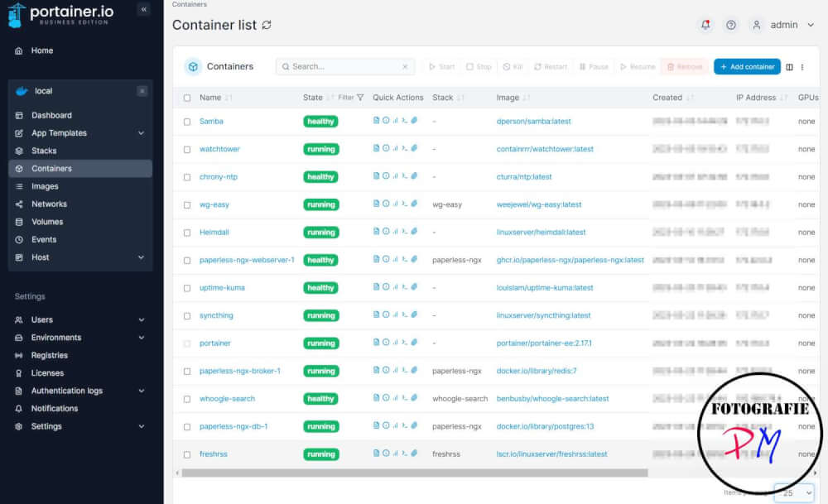Viewport: 828px width, 504px height.
Task: Clear the search field with X
Action: point(405,66)
